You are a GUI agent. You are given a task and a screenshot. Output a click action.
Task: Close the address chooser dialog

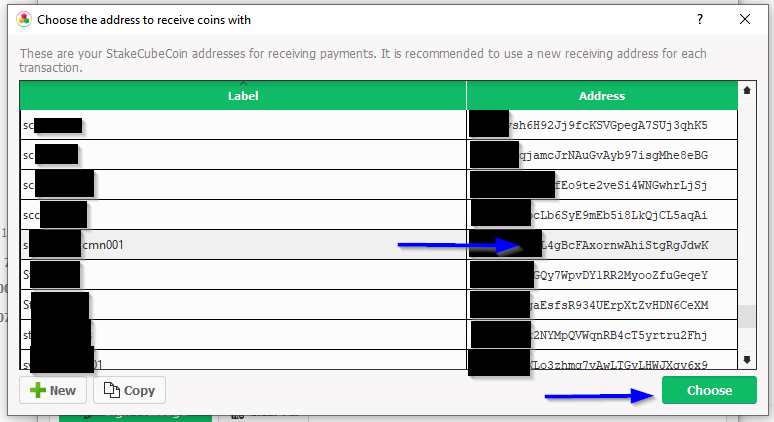coord(745,20)
